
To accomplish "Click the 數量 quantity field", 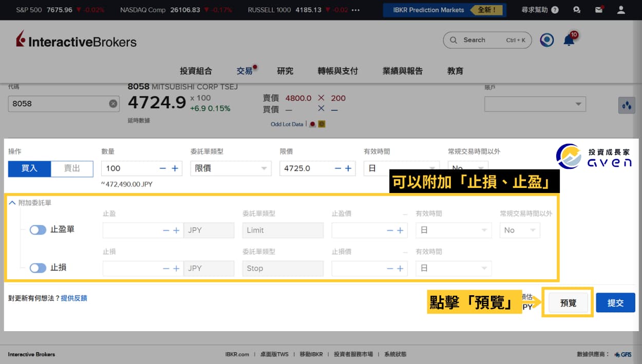I will (x=142, y=168).
